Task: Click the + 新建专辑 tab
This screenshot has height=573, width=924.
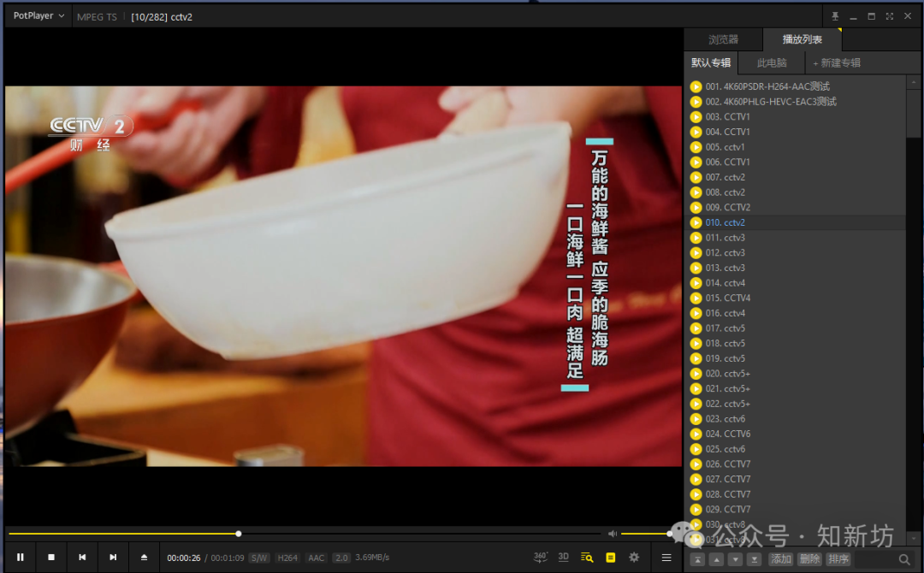Action: [837, 62]
